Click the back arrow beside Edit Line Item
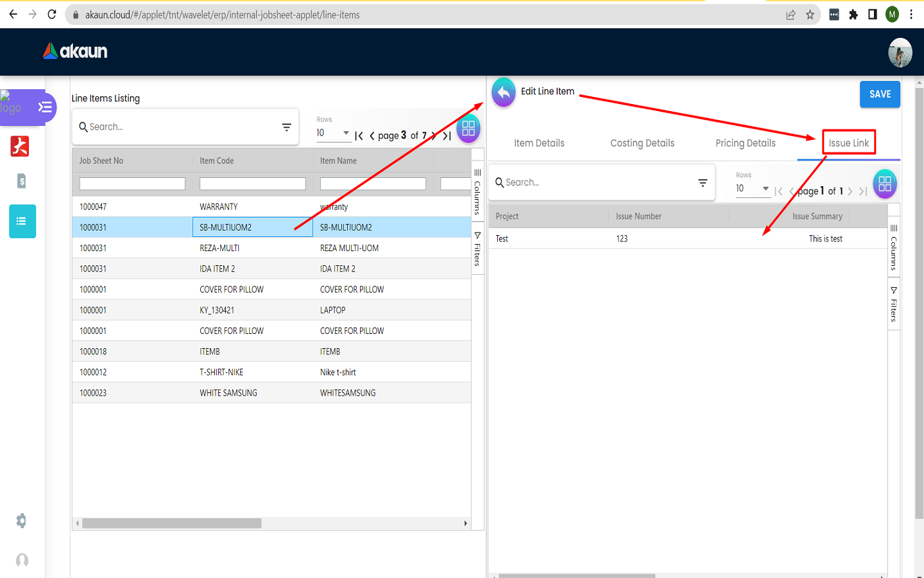The height and width of the screenshot is (578, 924). point(504,93)
